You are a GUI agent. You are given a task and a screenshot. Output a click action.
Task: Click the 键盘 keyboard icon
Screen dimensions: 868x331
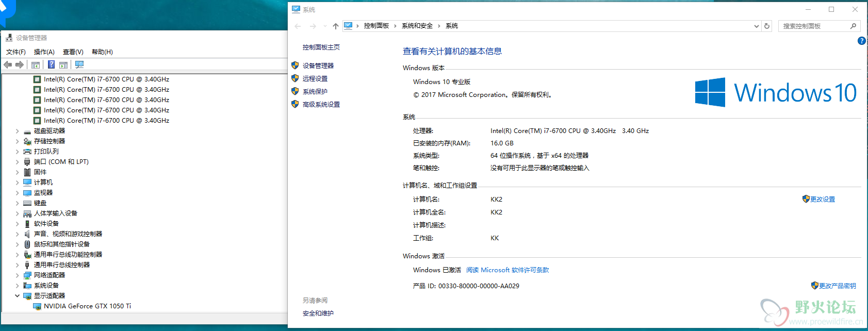click(x=27, y=203)
